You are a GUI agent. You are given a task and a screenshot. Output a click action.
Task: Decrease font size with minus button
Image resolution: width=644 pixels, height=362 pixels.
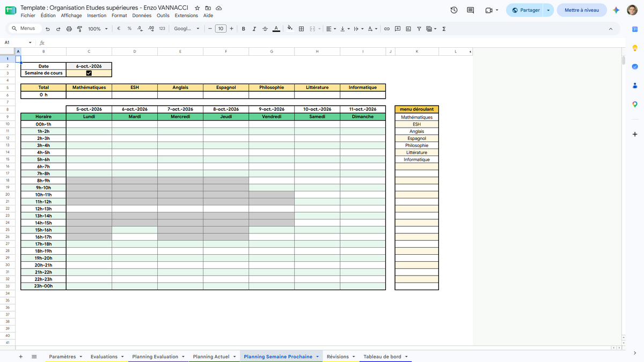coord(210,29)
